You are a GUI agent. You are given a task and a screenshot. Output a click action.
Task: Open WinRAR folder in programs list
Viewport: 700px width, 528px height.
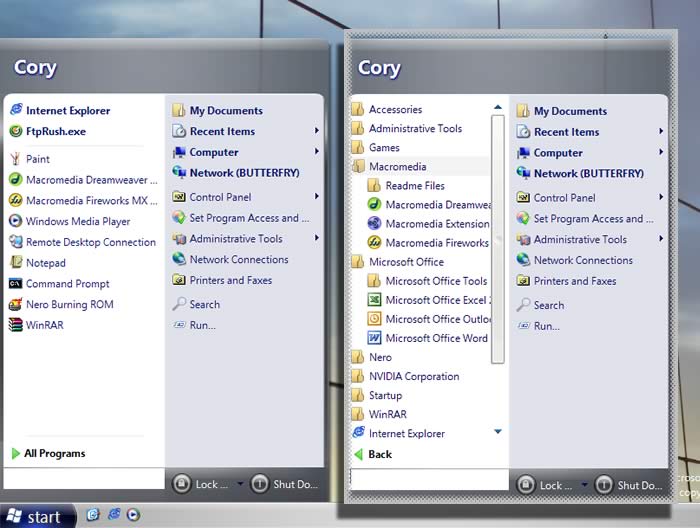click(379, 414)
